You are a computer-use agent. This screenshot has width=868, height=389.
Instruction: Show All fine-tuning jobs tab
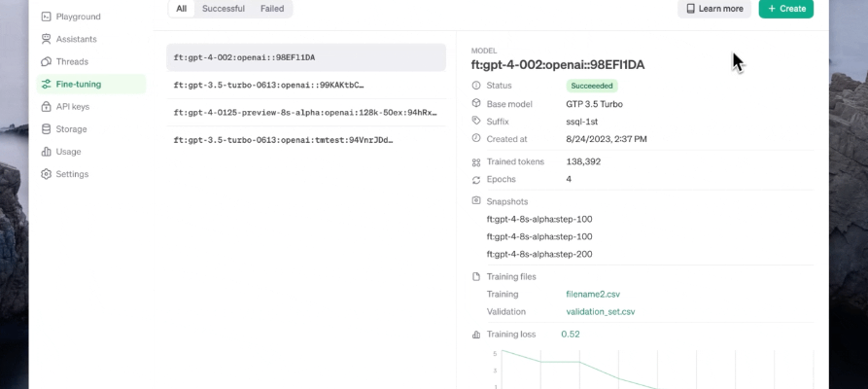pos(181,9)
